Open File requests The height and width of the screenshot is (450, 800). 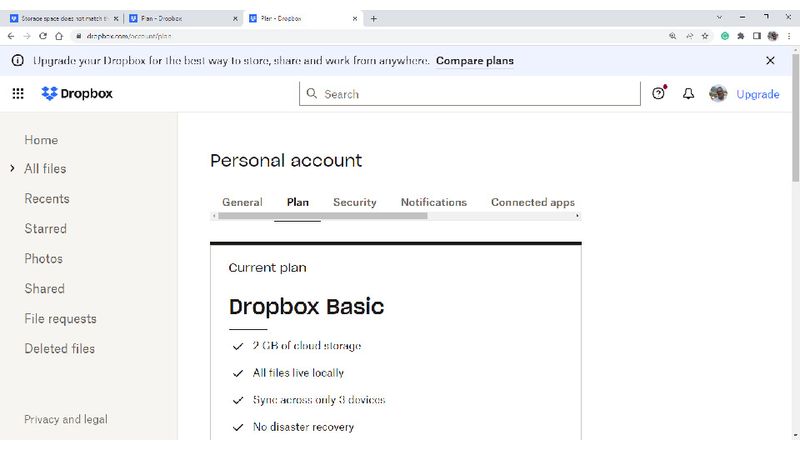tap(60, 319)
